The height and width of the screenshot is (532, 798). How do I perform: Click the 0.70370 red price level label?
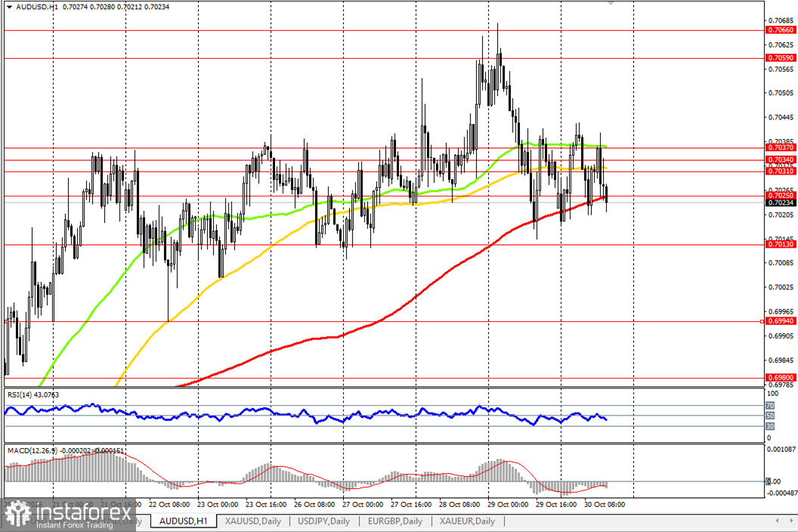pos(780,147)
